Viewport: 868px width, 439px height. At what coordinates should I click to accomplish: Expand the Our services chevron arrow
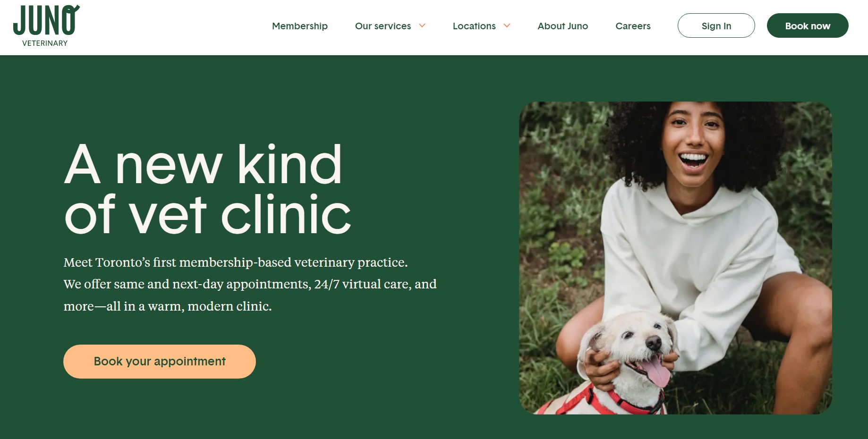[x=422, y=25]
